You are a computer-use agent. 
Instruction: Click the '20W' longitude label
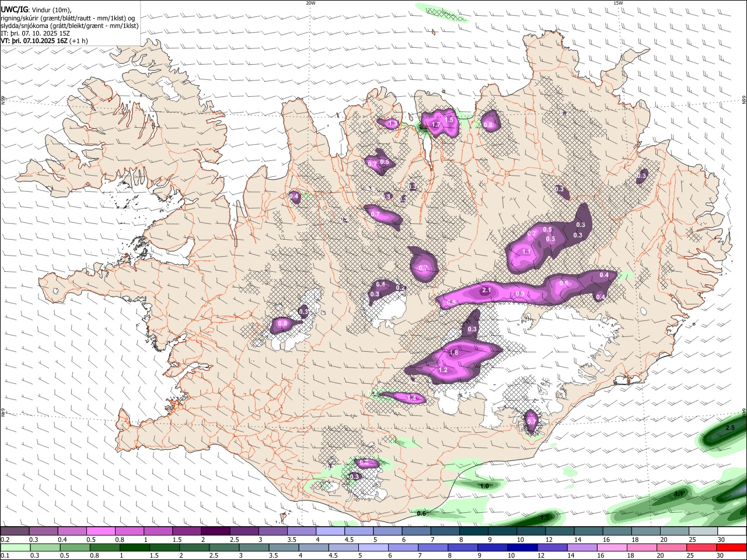tap(310, 3)
